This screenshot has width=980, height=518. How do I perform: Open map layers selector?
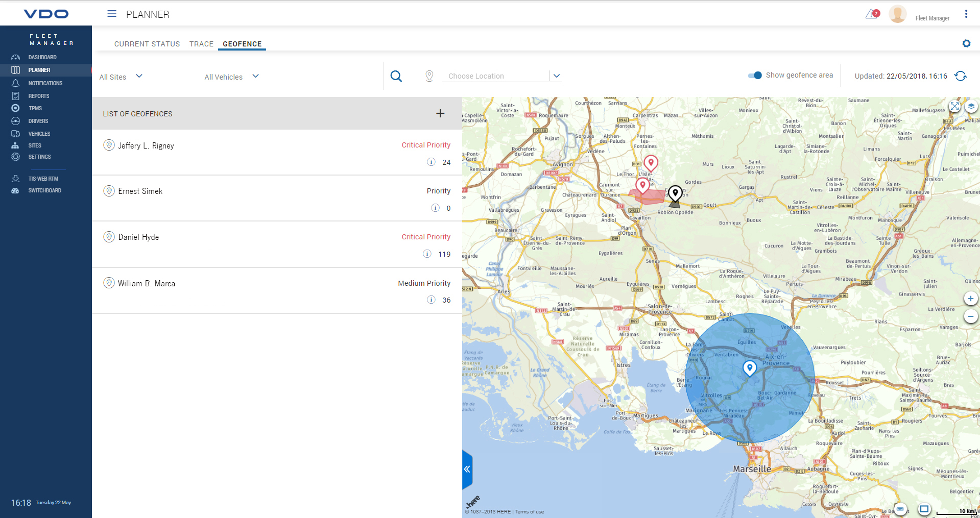971,106
